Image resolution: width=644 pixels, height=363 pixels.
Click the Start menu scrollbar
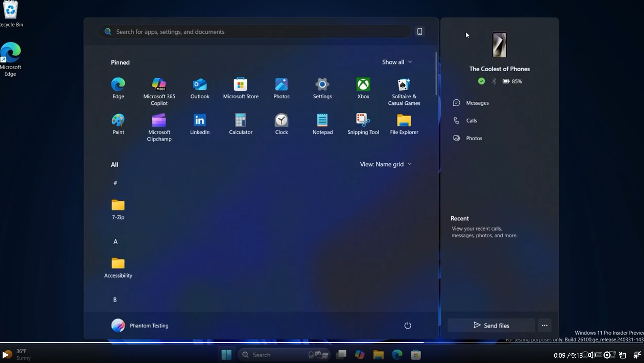pyautogui.click(x=436, y=74)
